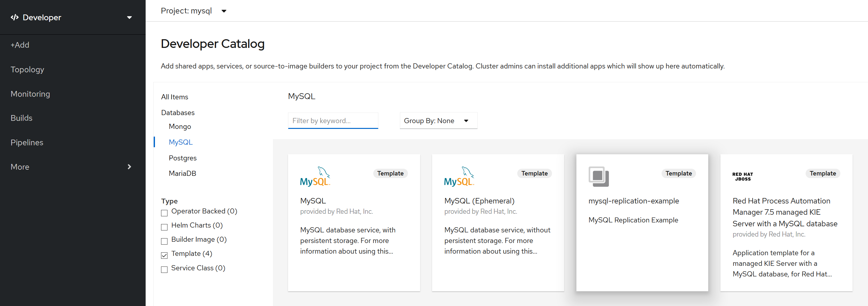Viewport: 868px width, 306px height.
Task: Open the MySQL template card title
Action: coord(313,201)
